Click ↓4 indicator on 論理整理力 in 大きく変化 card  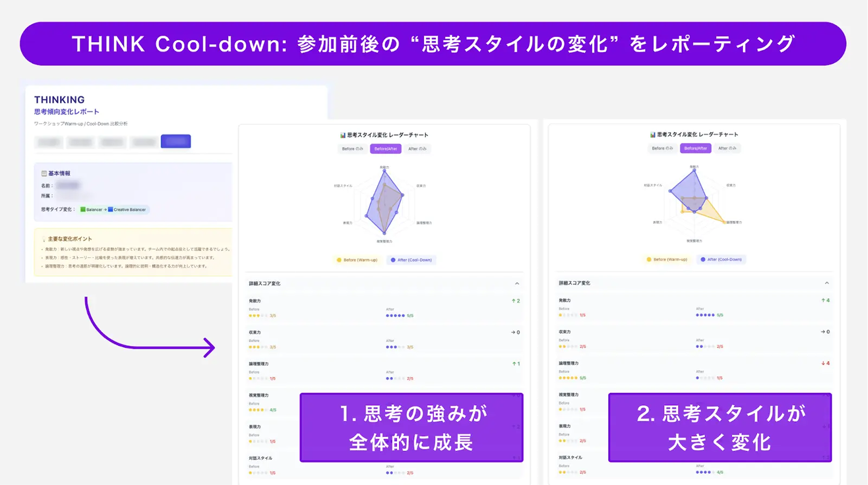coord(826,363)
